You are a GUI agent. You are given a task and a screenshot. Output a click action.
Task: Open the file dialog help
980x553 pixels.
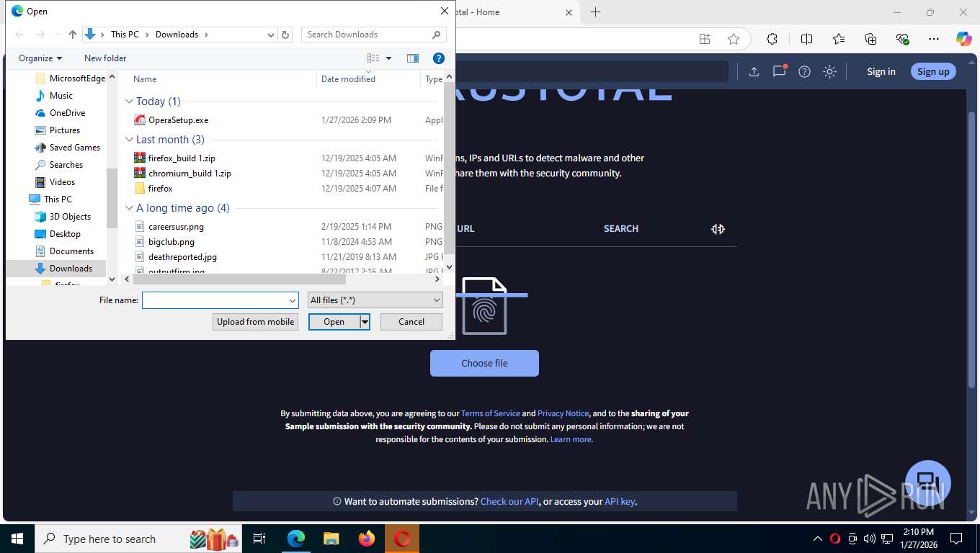click(438, 58)
